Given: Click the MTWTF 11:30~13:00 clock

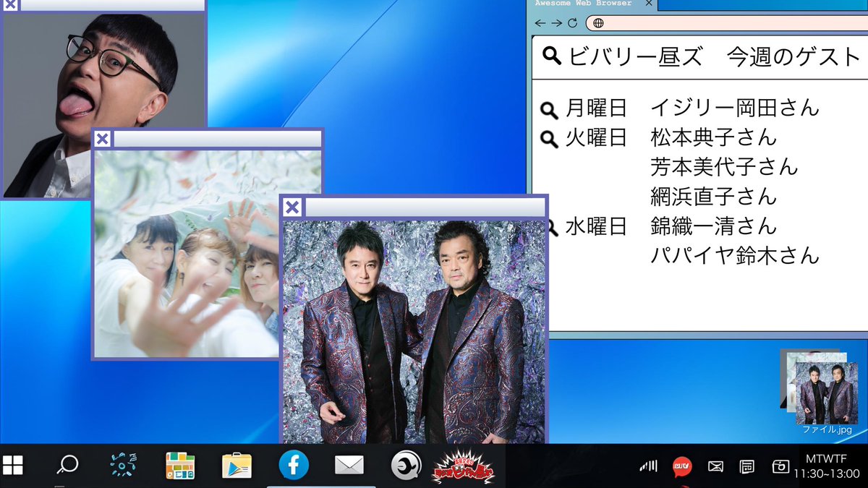Looking at the screenshot, I should [828, 466].
